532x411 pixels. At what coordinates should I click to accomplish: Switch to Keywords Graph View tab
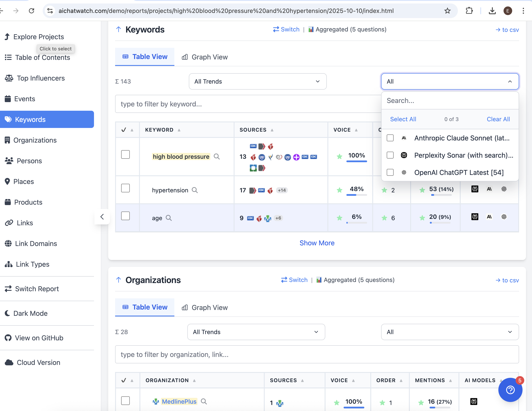[x=205, y=57]
